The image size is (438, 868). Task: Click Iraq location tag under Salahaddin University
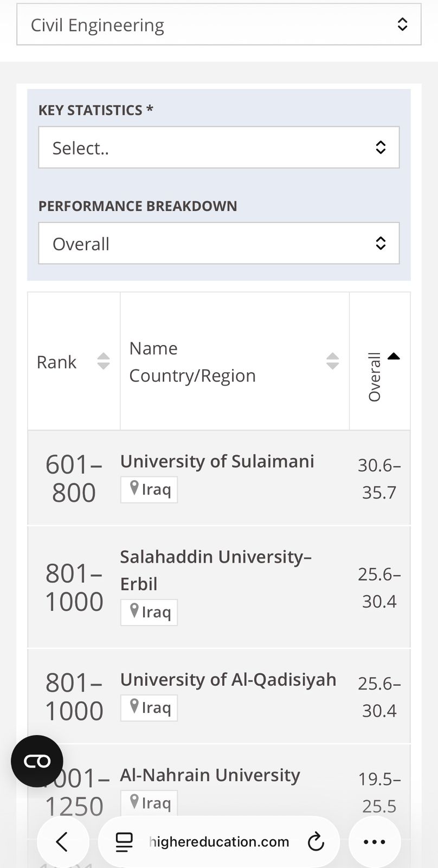point(149,612)
